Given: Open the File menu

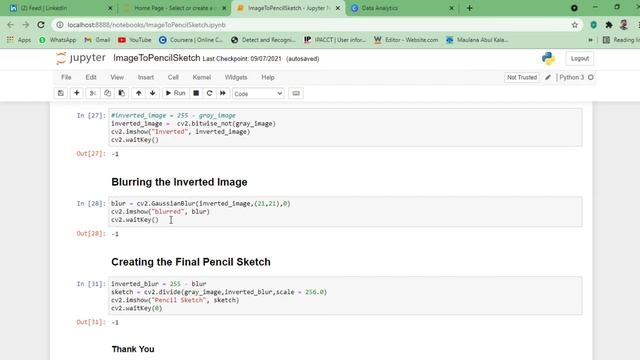Looking at the screenshot, I should point(66,78).
